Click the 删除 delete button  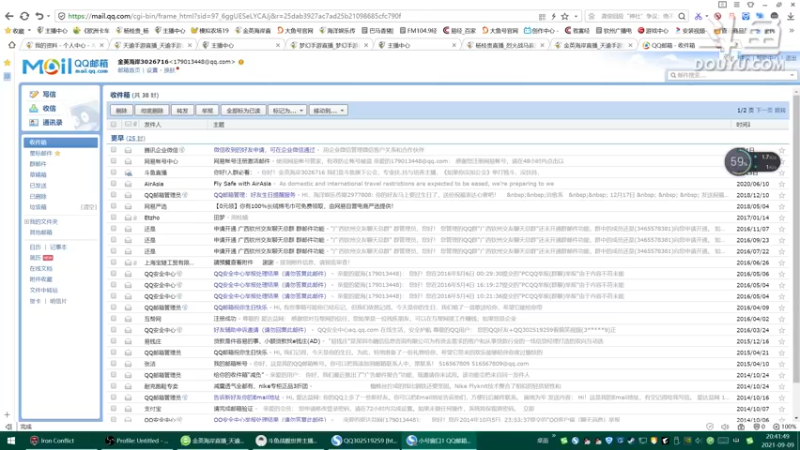coord(121,110)
